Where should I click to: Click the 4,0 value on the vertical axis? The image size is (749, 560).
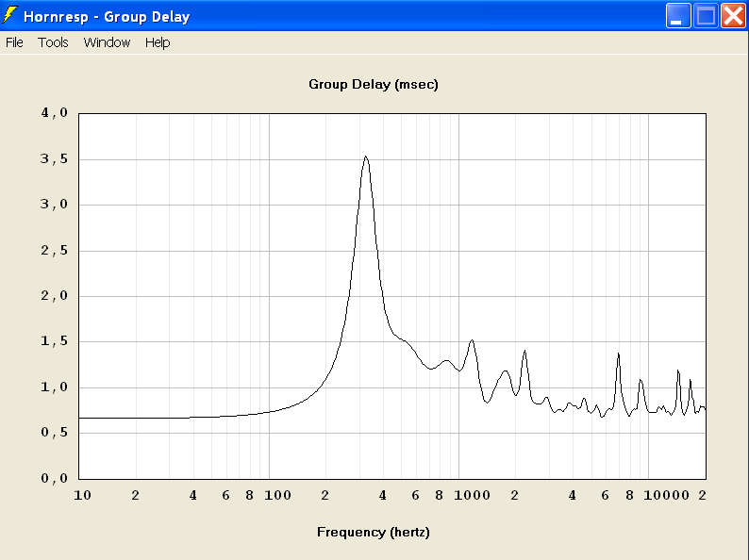[x=55, y=113]
